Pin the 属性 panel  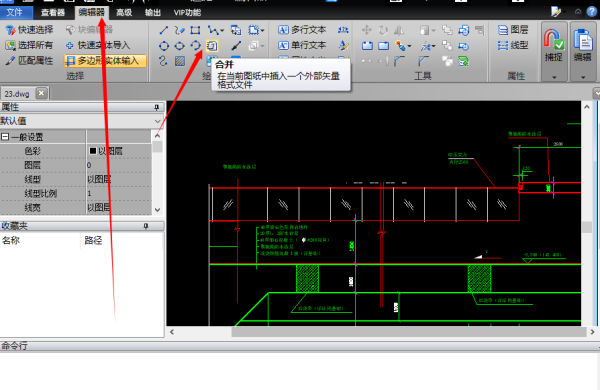[x=157, y=107]
